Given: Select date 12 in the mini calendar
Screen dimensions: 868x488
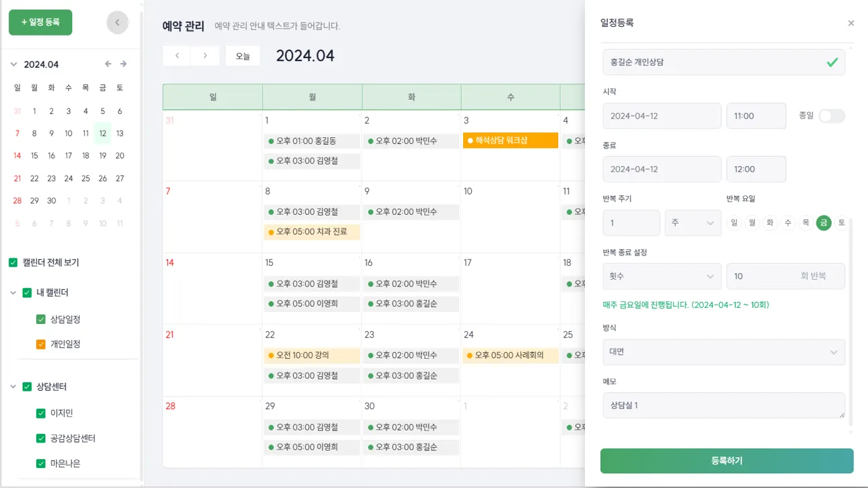Looking at the screenshot, I should (102, 133).
